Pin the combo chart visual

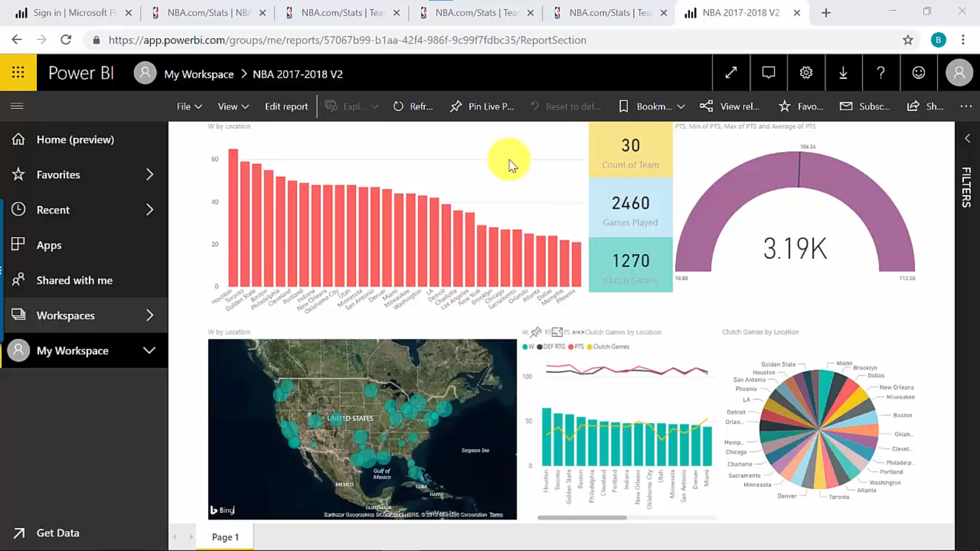pos(535,332)
